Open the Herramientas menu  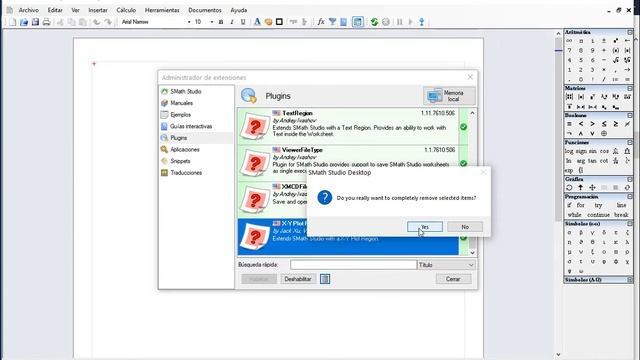(162, 10)
